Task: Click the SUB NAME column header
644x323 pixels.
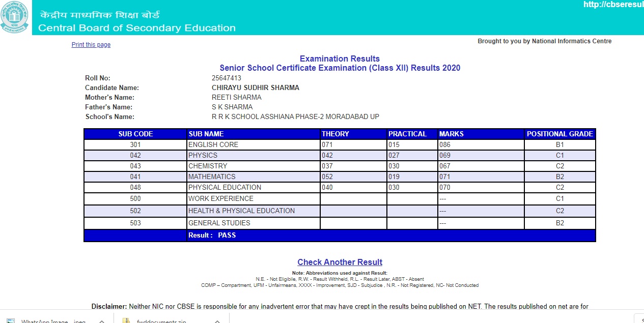Action: tap(254, 134)
